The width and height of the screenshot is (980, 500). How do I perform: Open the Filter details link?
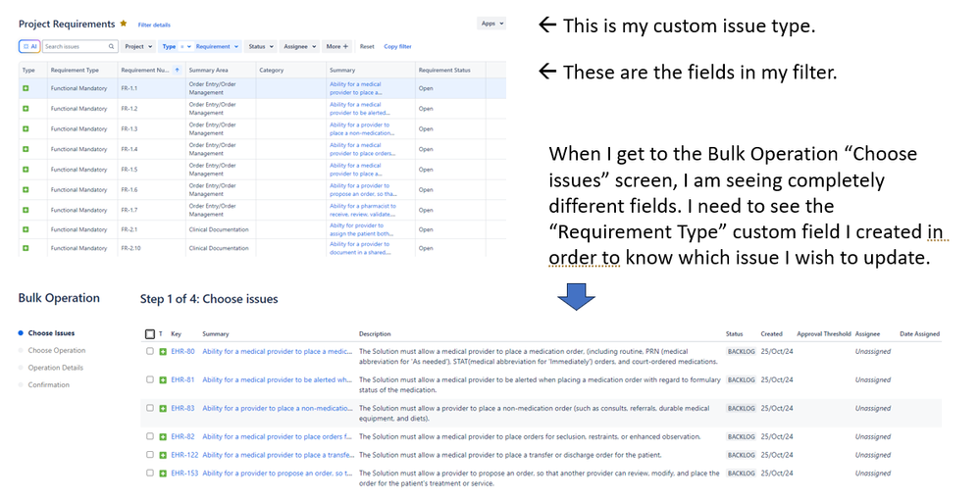[x=154, y=25]
